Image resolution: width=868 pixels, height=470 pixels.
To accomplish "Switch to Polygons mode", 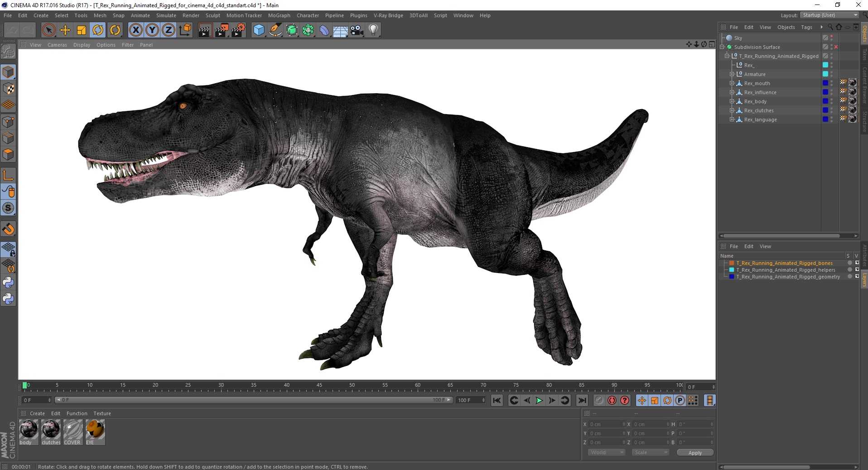I will (x=8, y=155).
